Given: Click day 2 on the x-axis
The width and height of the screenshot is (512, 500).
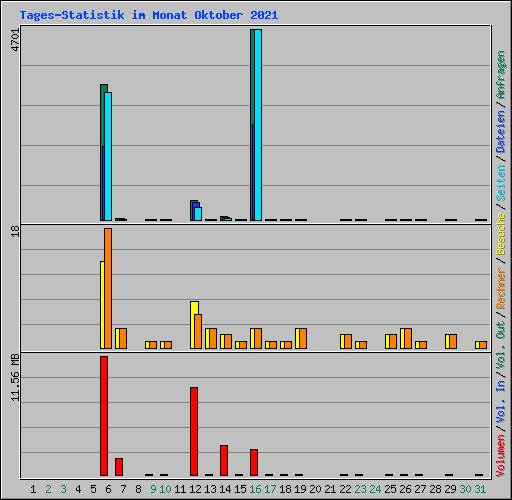Looking at the screenshot, I should coord(48,489).
